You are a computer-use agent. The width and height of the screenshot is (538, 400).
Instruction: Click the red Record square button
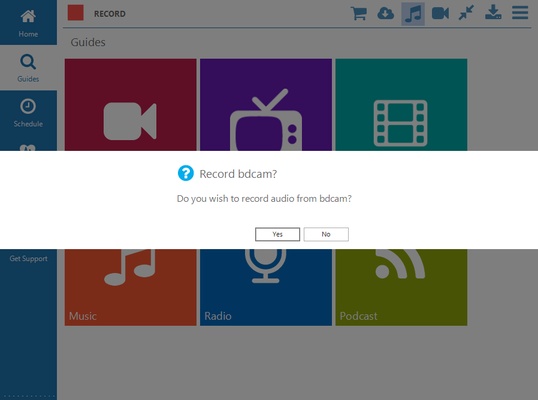coord(75,13)
